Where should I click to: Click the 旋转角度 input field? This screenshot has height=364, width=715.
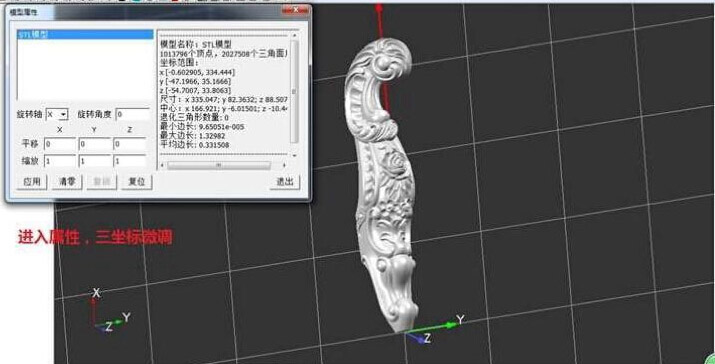coord(132,114)
